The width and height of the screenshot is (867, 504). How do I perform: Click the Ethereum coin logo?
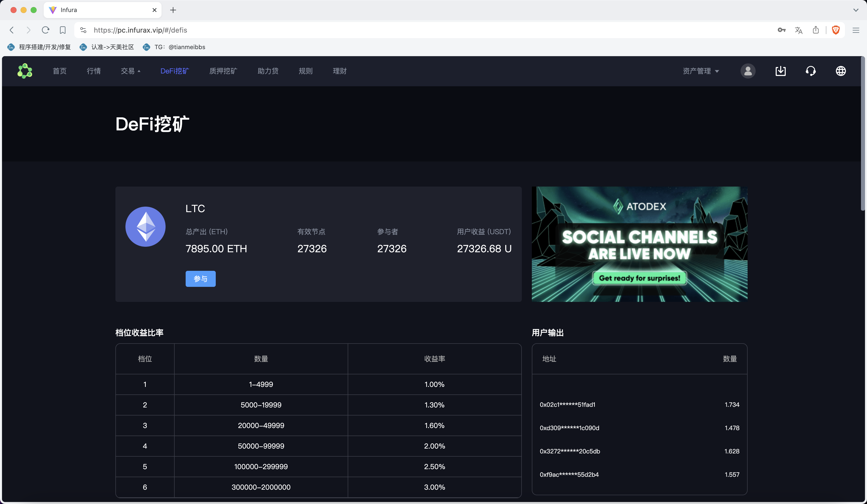(x=145, y=227)
